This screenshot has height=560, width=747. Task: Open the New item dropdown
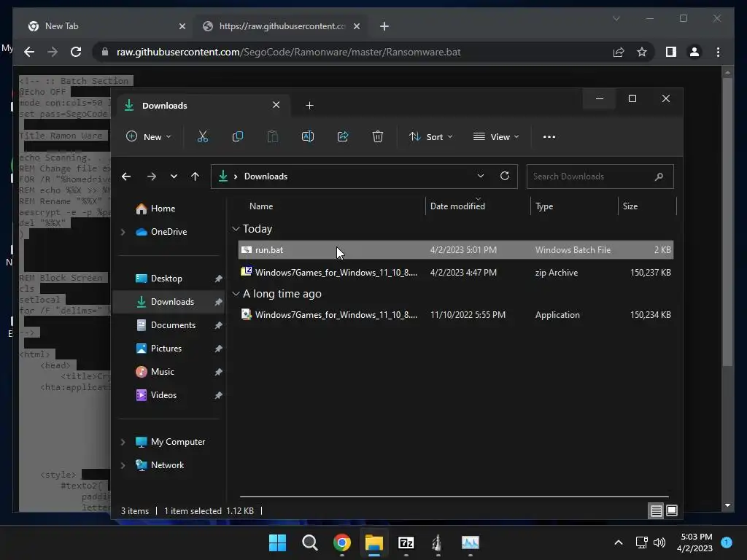(x=148, y=136)
